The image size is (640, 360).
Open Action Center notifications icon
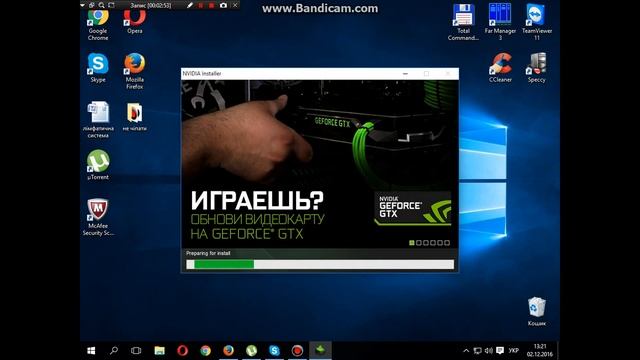500,351
